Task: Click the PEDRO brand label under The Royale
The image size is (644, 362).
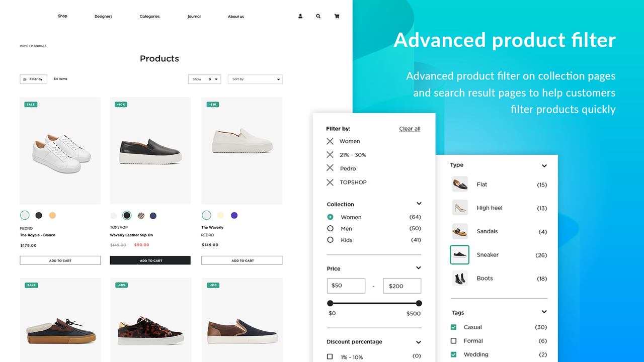Action: pos(26,228)
